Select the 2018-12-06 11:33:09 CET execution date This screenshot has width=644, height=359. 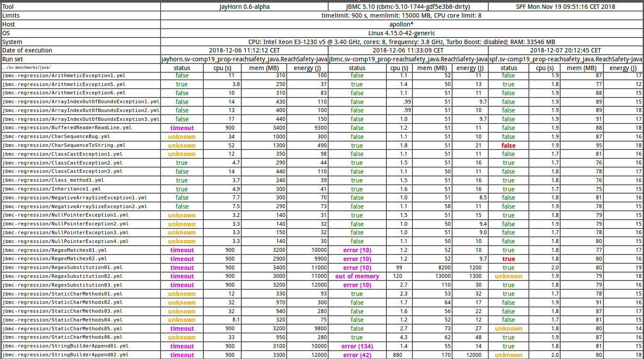pyautogui.click(x=408, y=50)
